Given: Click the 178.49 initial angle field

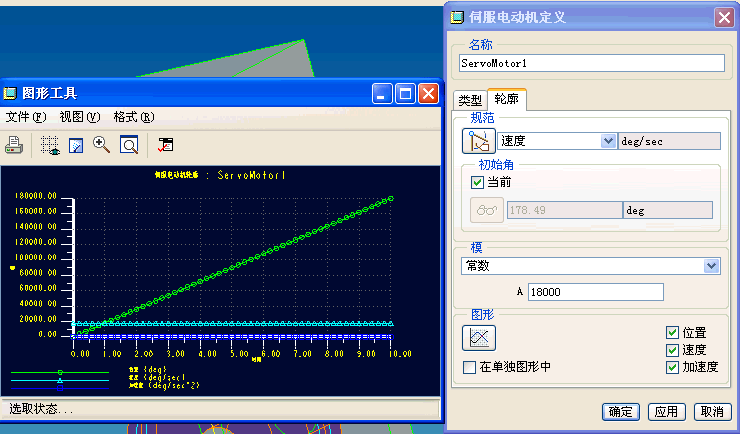Looking at the screenshot, I should pyautogui.click(x=564, y=210).
